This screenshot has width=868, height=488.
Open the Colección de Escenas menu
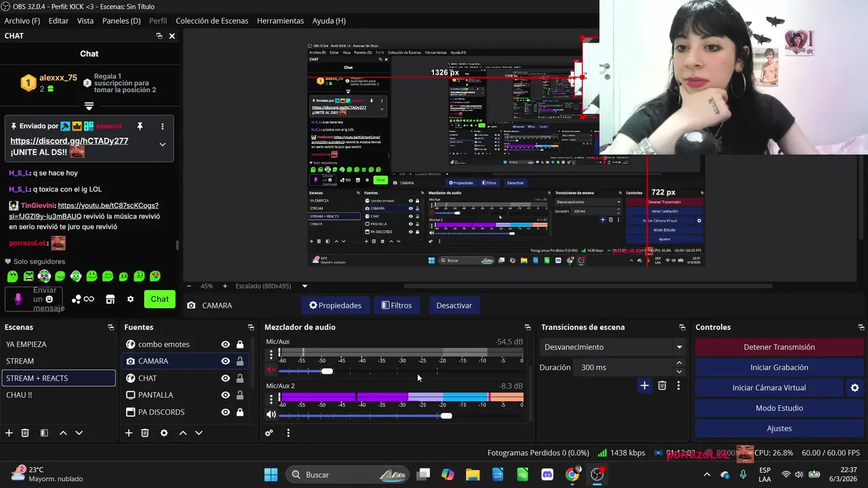pyautogui.click(x=212, y=21)
